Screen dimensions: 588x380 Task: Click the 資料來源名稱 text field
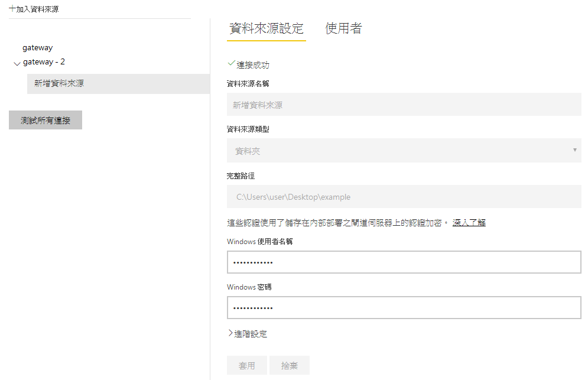click(x=404, y=105)
